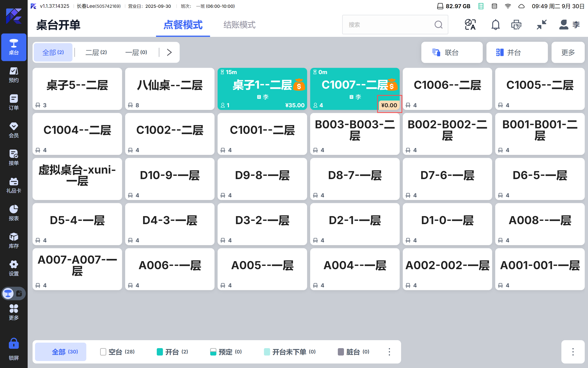Click the 联台 button
This screenshot has height=368, width=588.
point(452,52)
